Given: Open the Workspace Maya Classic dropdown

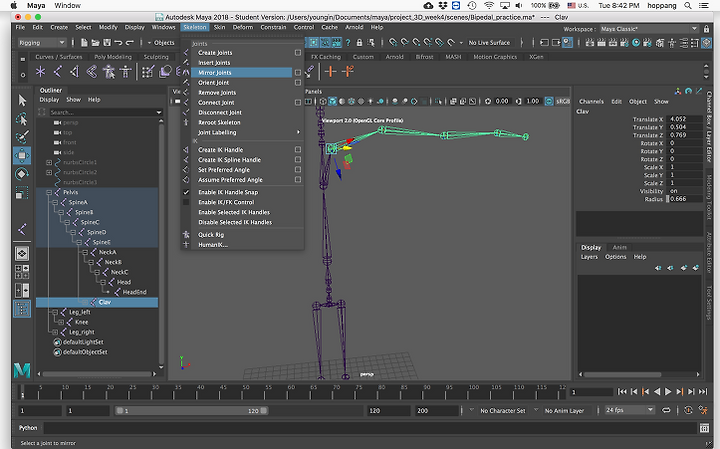Looking at the screenshot, I should pos(649,28).
